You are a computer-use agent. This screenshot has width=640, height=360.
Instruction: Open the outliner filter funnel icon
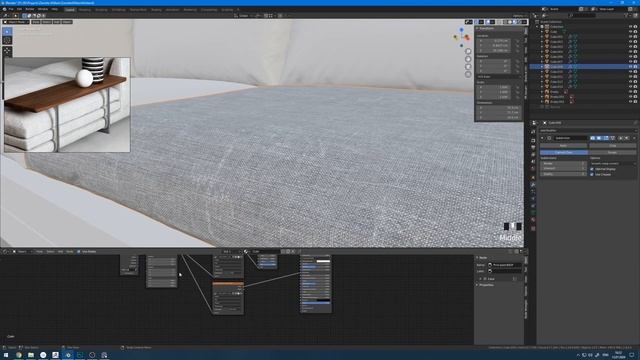(627, 16)
